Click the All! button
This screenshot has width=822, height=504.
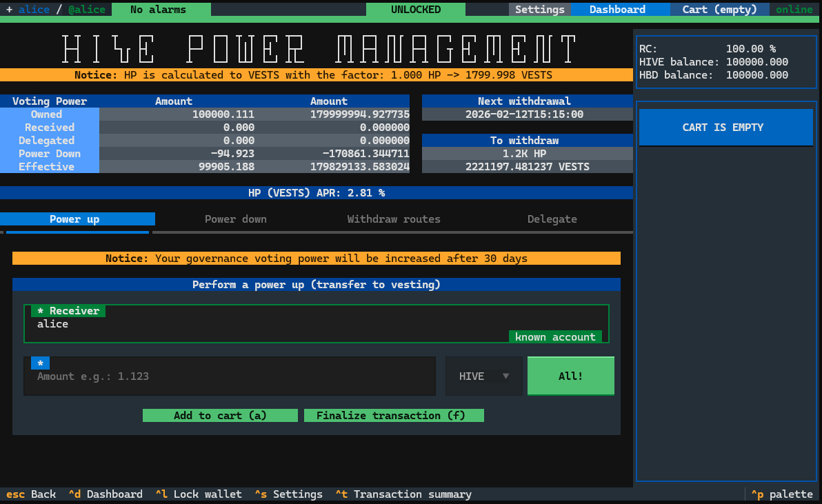(x=570, y=376)
